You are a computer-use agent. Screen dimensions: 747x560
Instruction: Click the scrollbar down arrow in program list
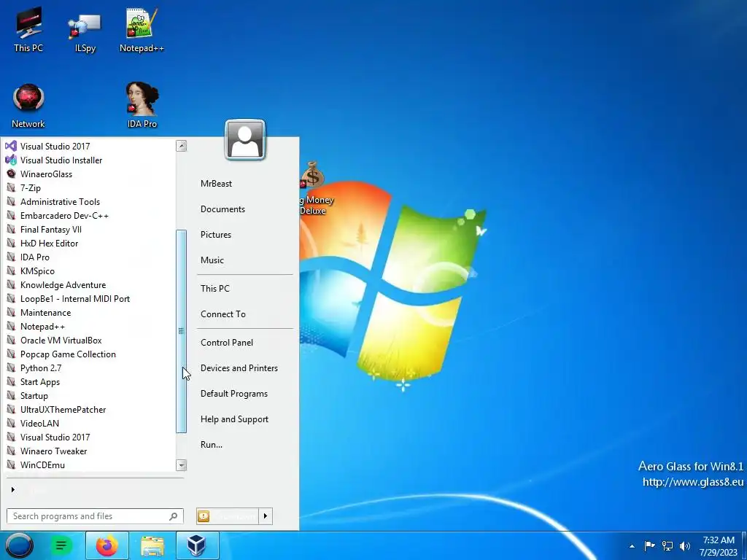[x=181, y=465]
